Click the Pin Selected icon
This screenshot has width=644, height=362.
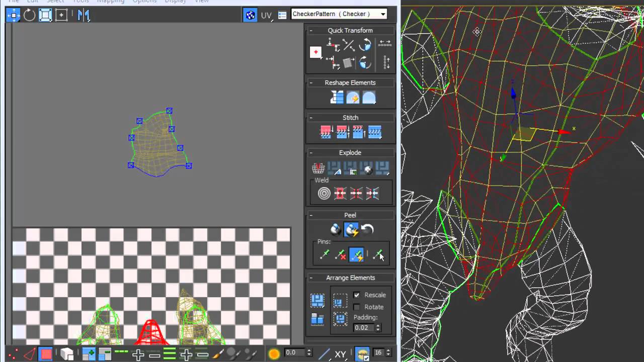pyautogui.click(x=325, y=255)
